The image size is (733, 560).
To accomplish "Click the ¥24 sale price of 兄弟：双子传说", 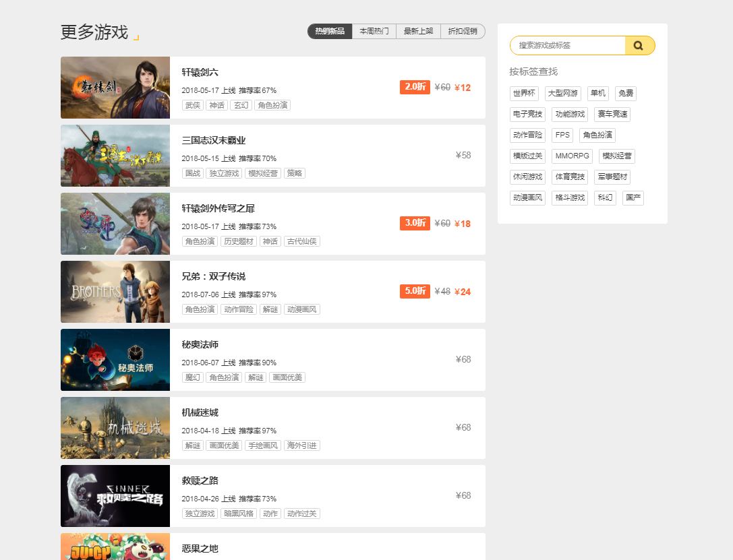I will click(463, 292).
